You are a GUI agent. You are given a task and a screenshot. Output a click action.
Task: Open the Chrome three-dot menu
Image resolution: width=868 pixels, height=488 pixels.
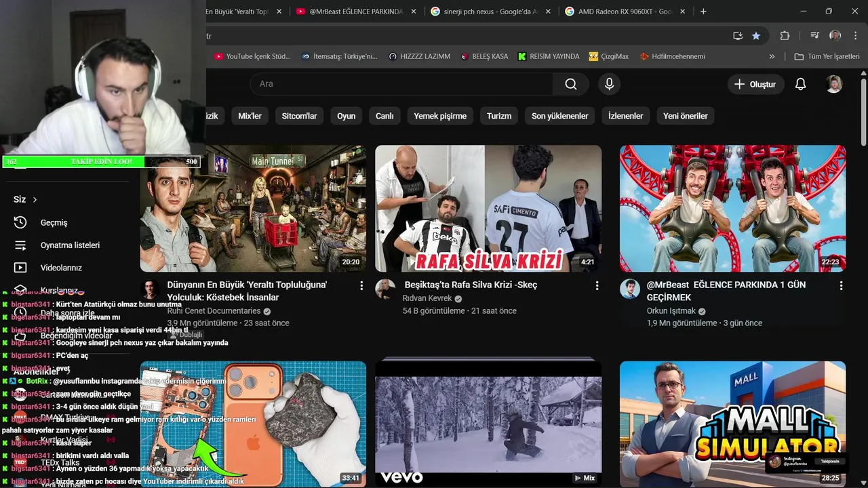855,36
